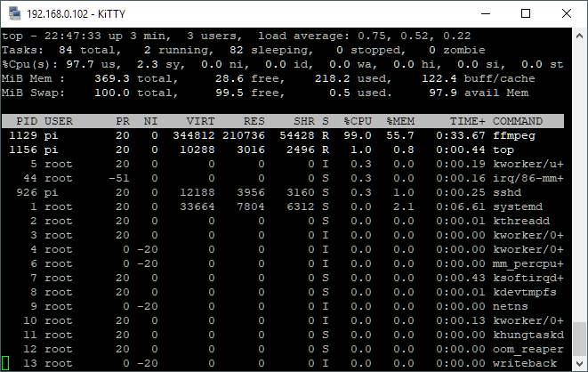Click the 33664 VIRT value for systemd
Screen dimensions: 588x372
pos(197,206)
